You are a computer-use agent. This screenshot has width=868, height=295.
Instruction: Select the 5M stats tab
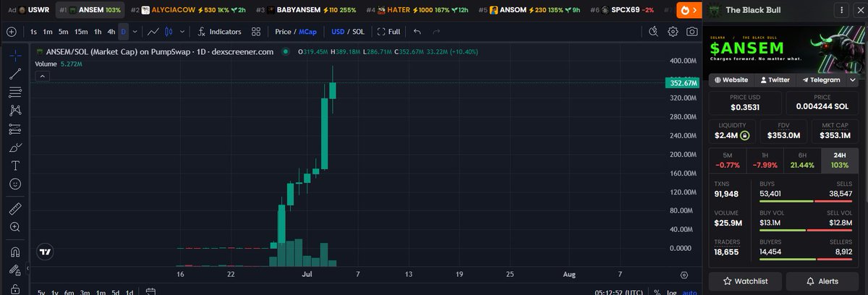click(x=728, y=161)
